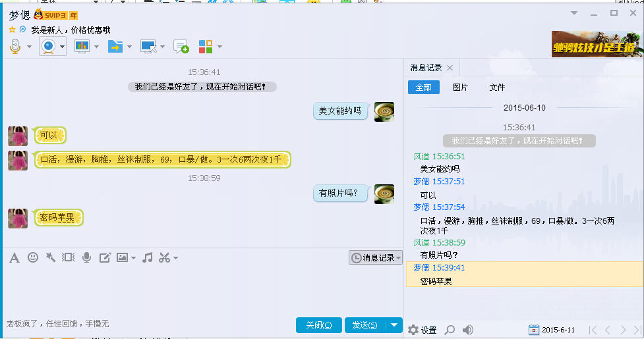Screen dimensions: 644x339
Task: Open the handwriting input pad icon
Action: (105, 257)
